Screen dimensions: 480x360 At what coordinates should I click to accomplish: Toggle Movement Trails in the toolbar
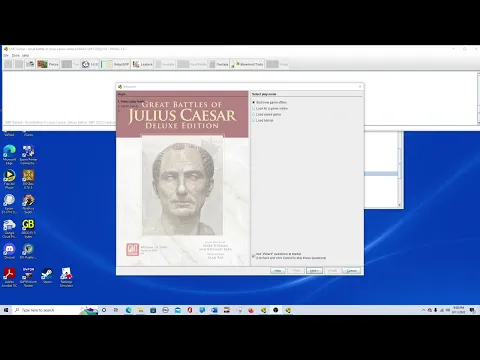tap(248, 64)
